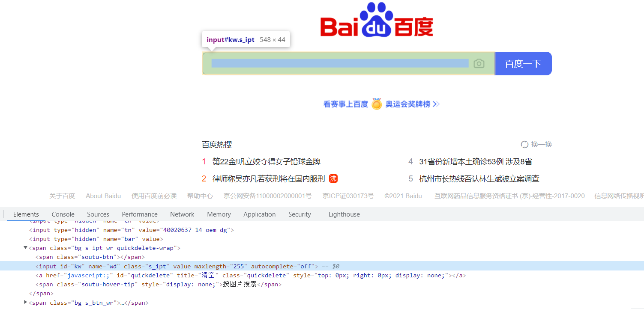Screen dimensions: 644x309
Task: Click the ©2021 Baidu footer text
Action: pyautogui.click(x=403, y=196)
